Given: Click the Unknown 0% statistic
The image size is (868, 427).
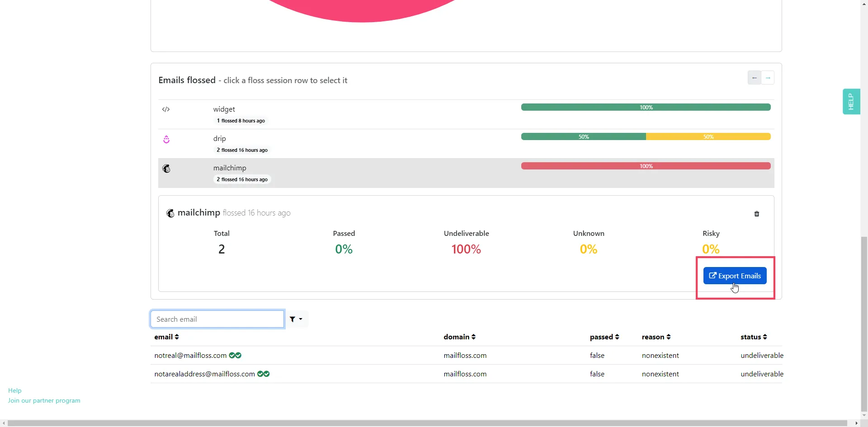Looking at the screenshot, I should click(x=589, y=249).
